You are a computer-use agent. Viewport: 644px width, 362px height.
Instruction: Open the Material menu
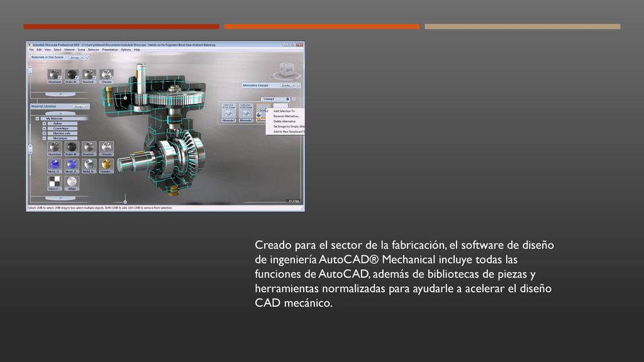click(69, 50)
